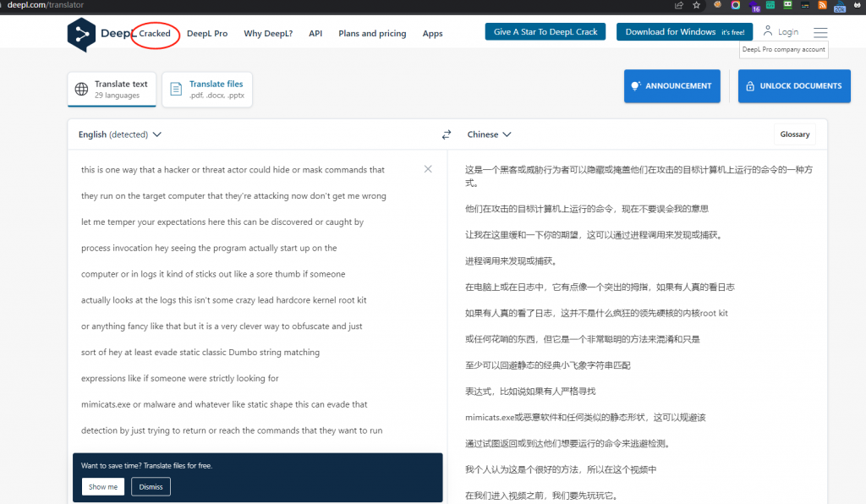This screenshot has height=504, width=866.
Task: Click the green code window extension icon
Action: point(770,5)
